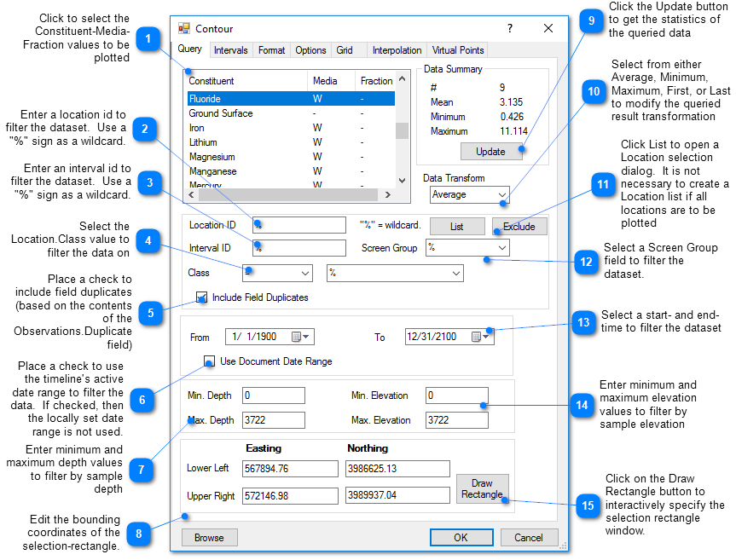Open help via the question mark icon
Screen dimensions: 736x560
coord(509,28)
